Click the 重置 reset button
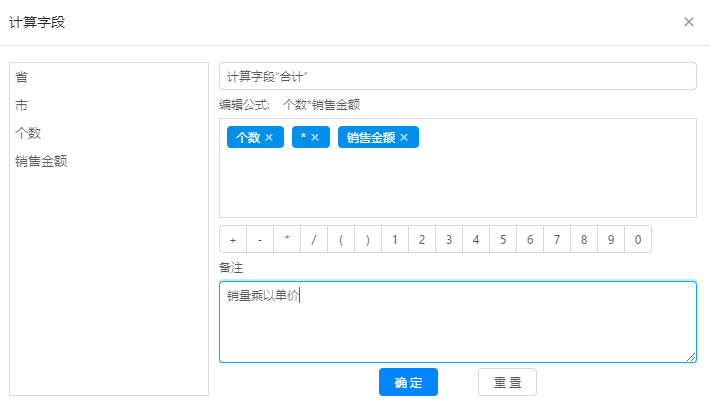This screenshot has width=710, height=404. [x=507, y=383]
